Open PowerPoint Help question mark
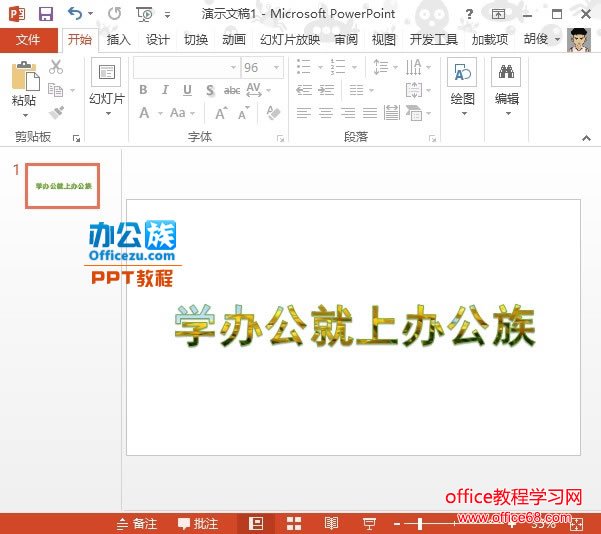The image size is (601, 534). coord(469,15)
